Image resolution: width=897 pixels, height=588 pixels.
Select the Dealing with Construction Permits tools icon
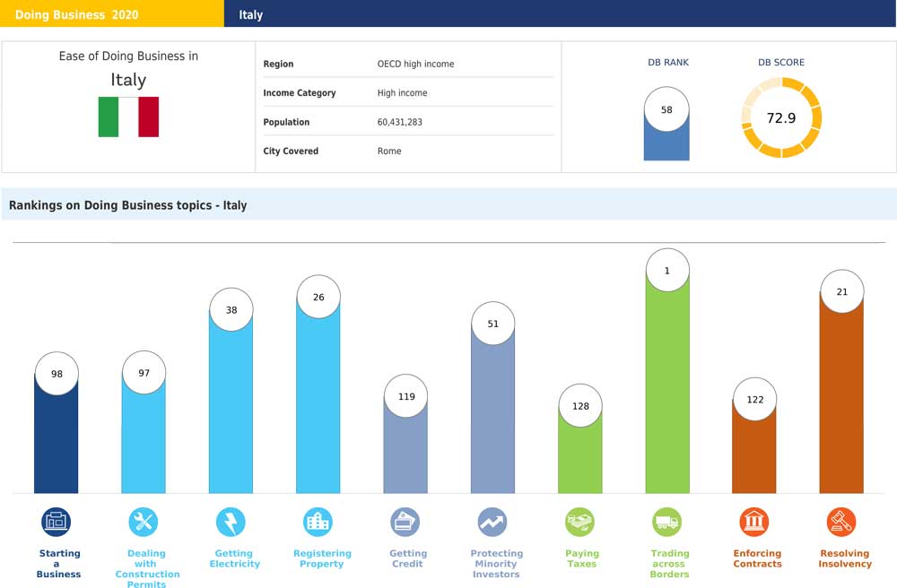143,522
